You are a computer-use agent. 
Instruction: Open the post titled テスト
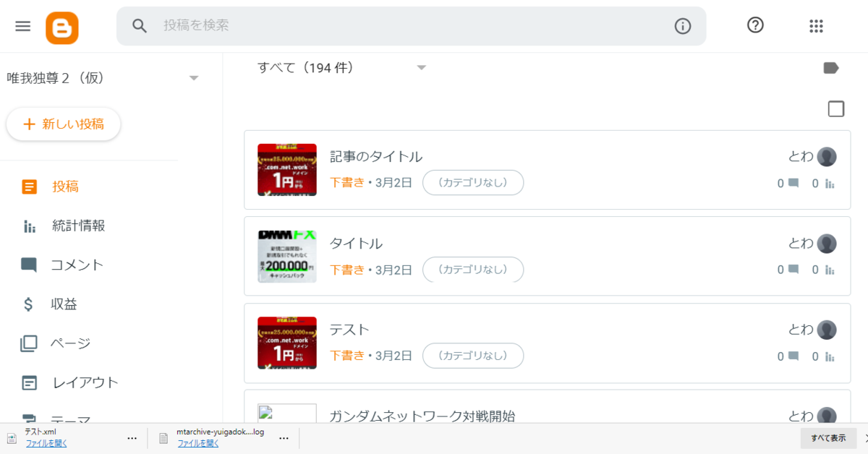point(350,330)
